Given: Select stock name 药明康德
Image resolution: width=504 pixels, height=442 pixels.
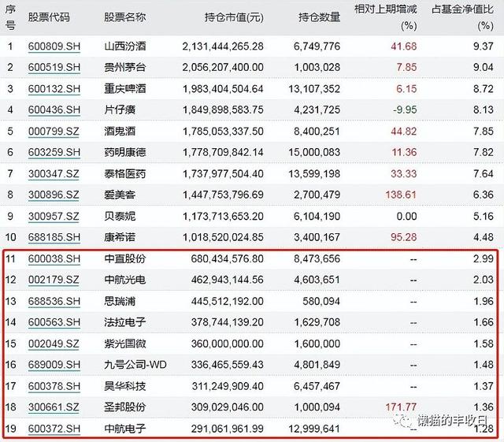Looking at the screenshot, I should [124, 152].
